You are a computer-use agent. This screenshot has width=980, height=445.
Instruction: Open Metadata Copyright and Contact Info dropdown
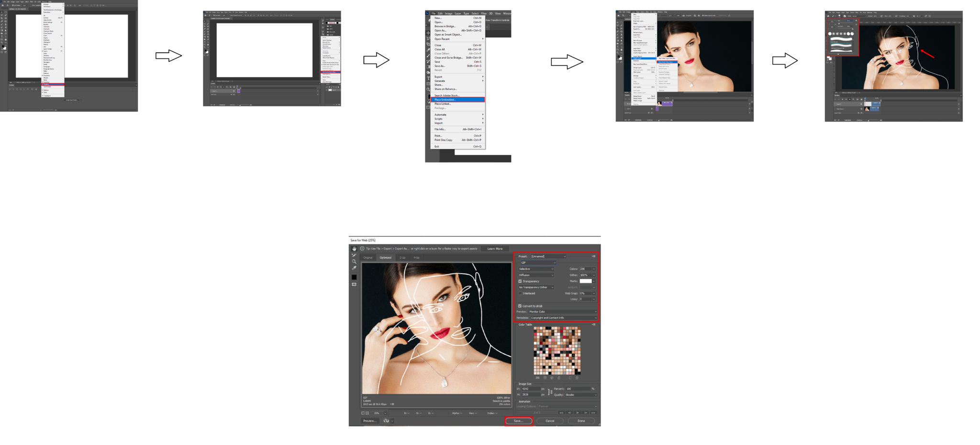click(563, 318)
